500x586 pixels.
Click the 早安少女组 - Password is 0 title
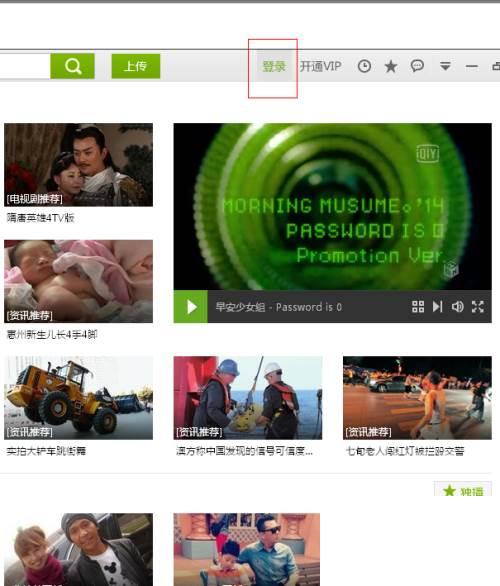coord(279,307)
